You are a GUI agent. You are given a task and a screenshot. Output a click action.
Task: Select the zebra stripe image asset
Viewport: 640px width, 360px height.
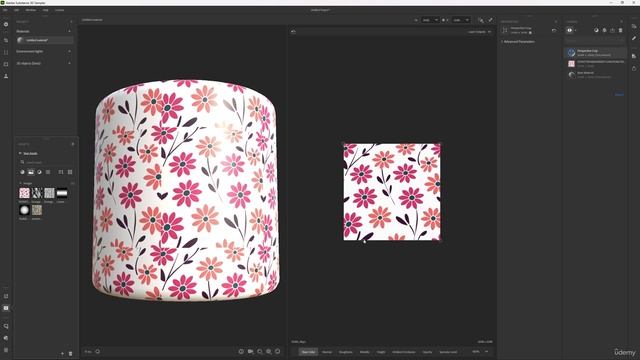37,193
